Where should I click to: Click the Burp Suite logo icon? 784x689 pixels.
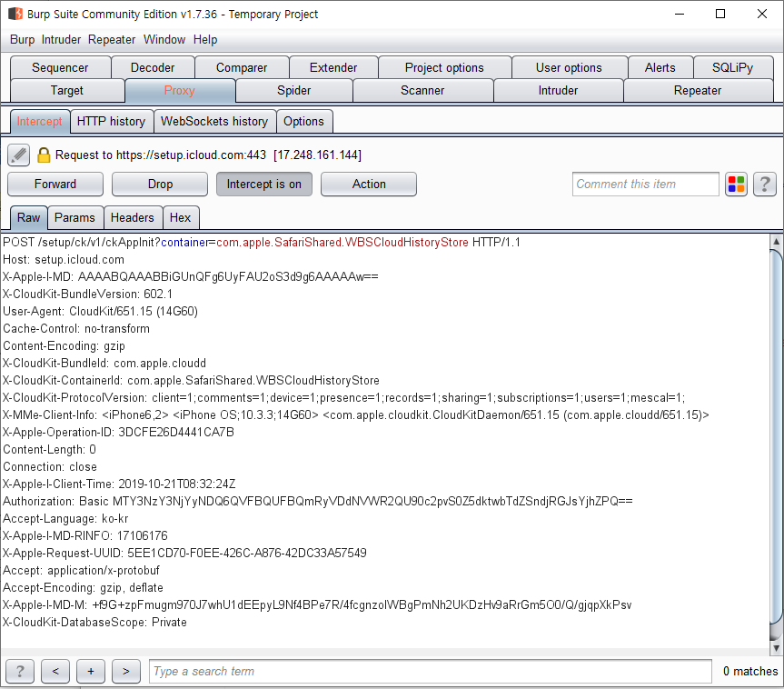(x=15, y=14)
